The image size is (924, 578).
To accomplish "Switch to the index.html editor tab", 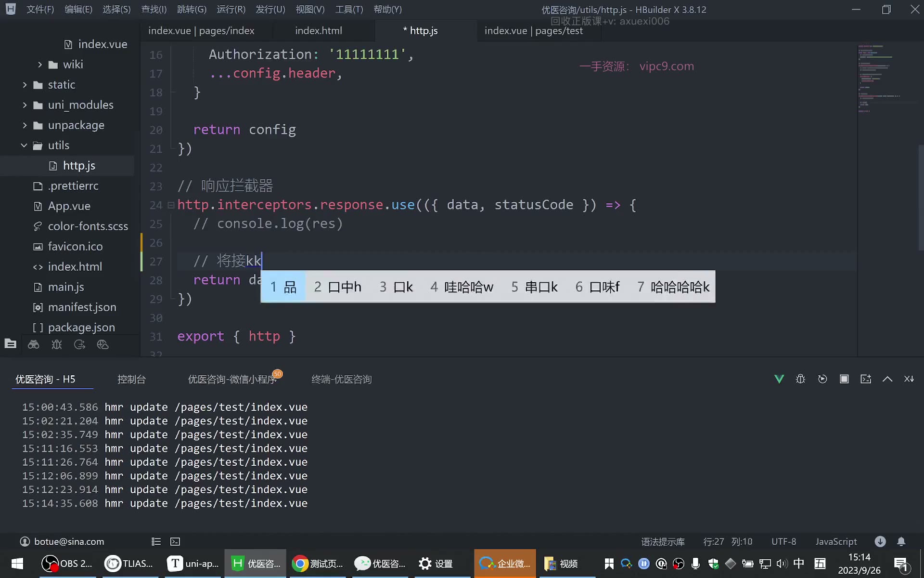I will tap(319, 30).
